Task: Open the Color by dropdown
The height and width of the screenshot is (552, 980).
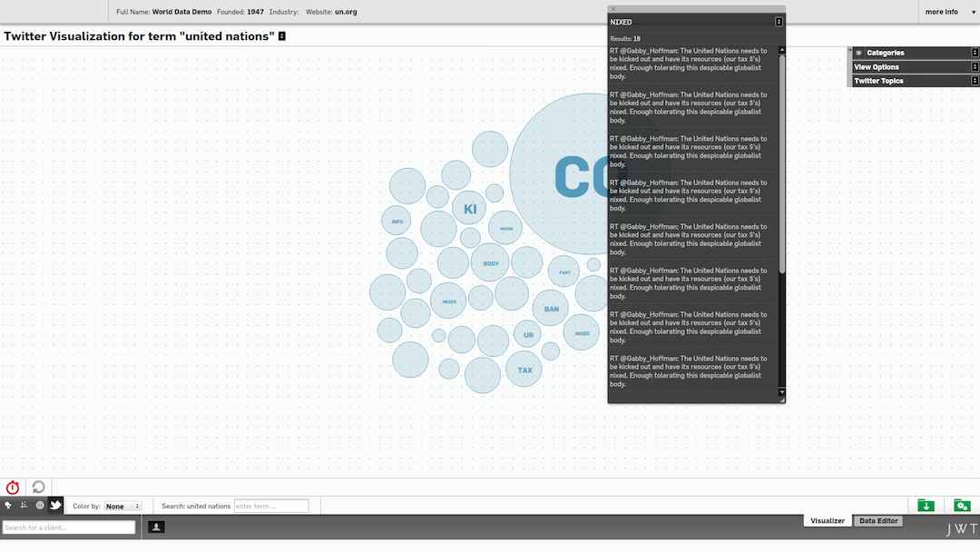Action: pos(122,507)
